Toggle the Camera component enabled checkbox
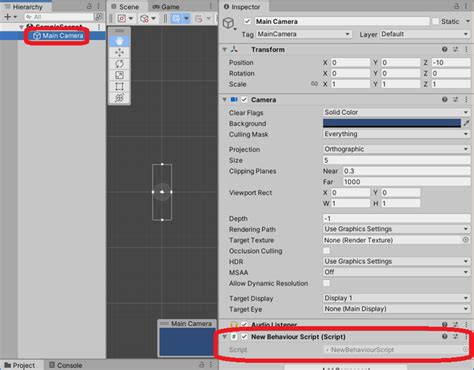Screen dimensions: 474x370 [x=244, y=100]
